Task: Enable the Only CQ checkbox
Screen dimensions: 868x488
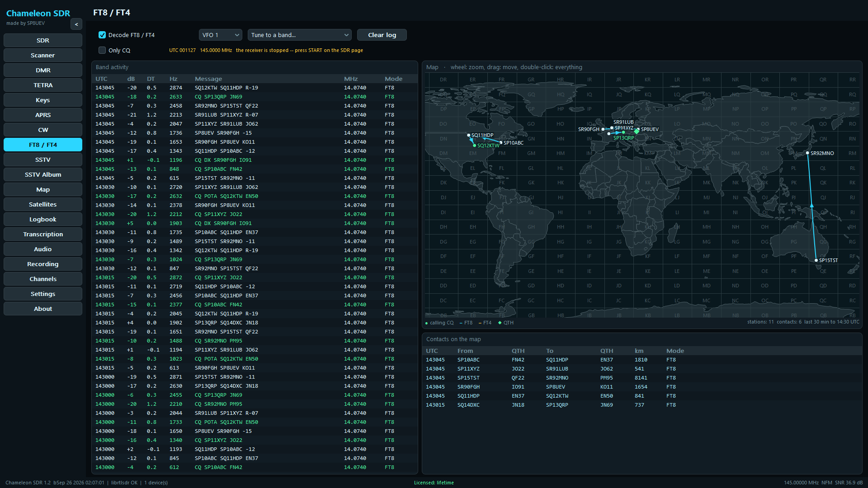Action: point(102,50)
